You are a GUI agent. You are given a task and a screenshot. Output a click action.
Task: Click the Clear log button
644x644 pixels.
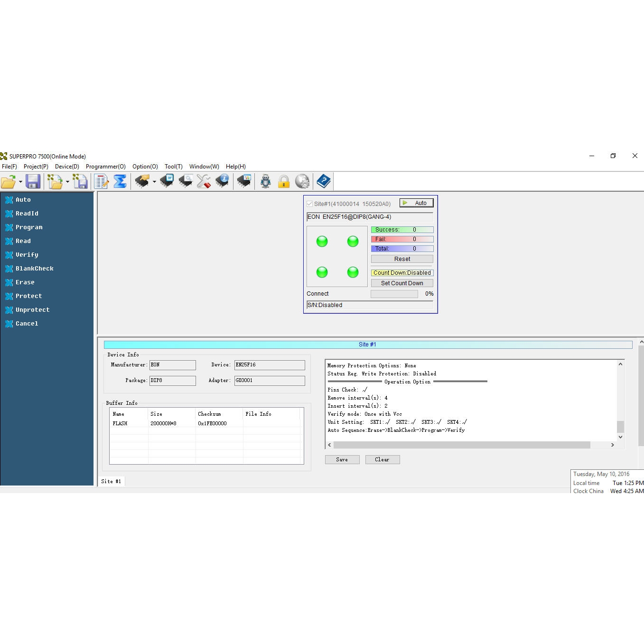point(382,459)
